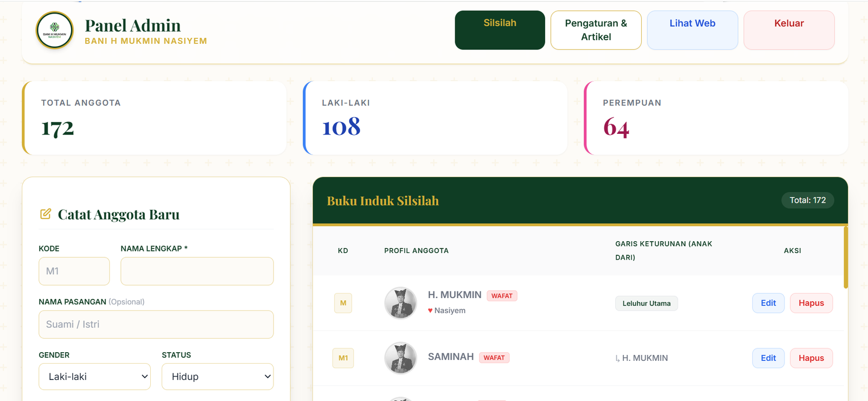The width and height of the screenshot is (868, 401).
Task: Click the edit pencil icon beside Catat Anggota Baru
Action: pyautogui.click(x=46, y=214)
